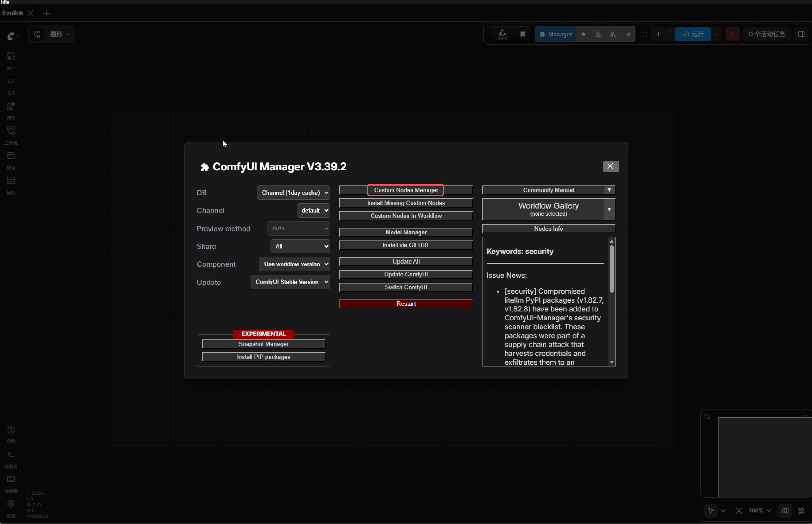
Task: Click the Switch ComfyUI button
Action: [x=406, y=287]
